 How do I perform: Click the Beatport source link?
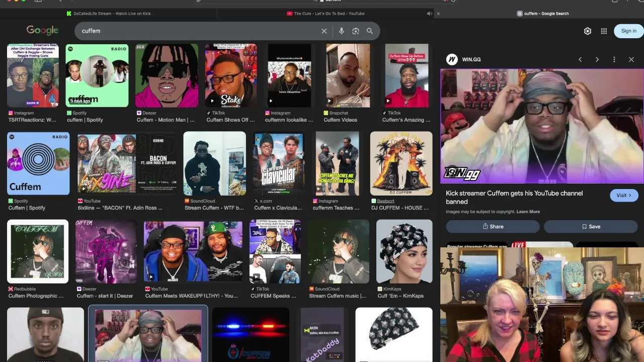coord(386,201)
